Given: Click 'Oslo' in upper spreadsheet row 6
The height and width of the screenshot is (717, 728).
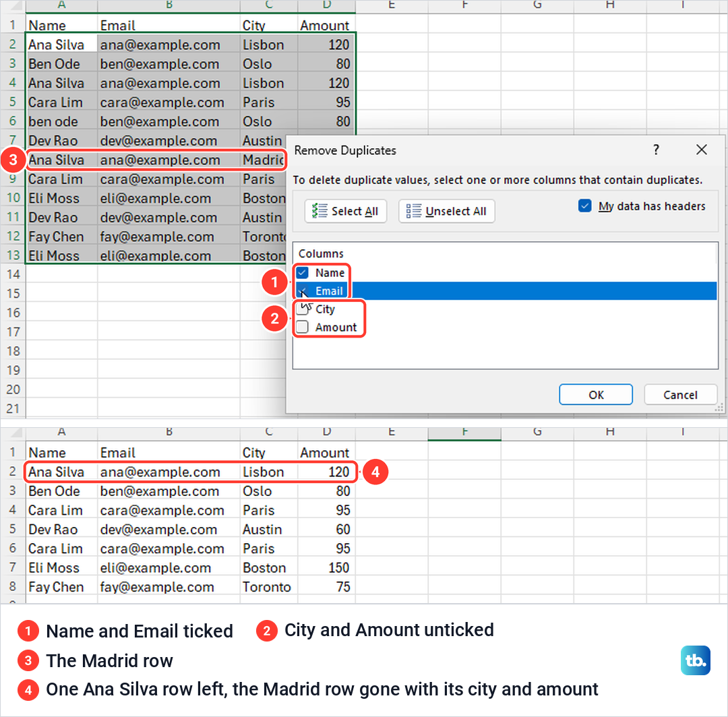Looking at the screenshot, I should [x=269, y=121].
